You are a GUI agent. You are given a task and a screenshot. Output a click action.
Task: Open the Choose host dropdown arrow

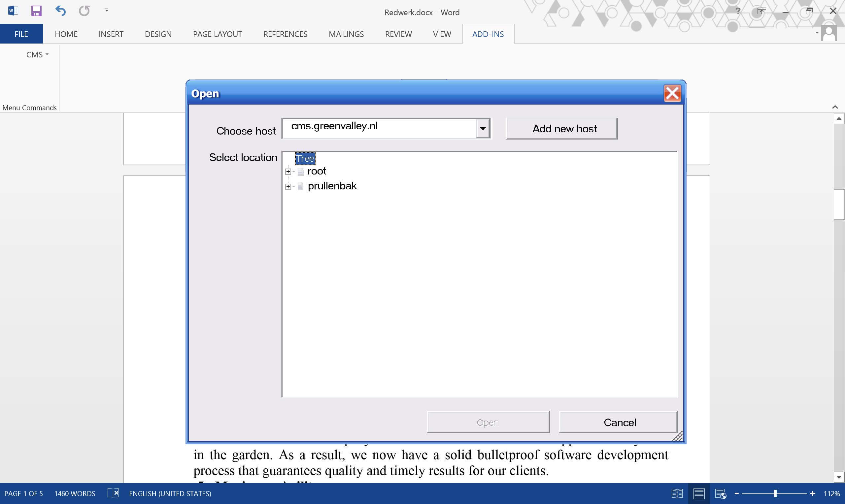tap(483, 128)
